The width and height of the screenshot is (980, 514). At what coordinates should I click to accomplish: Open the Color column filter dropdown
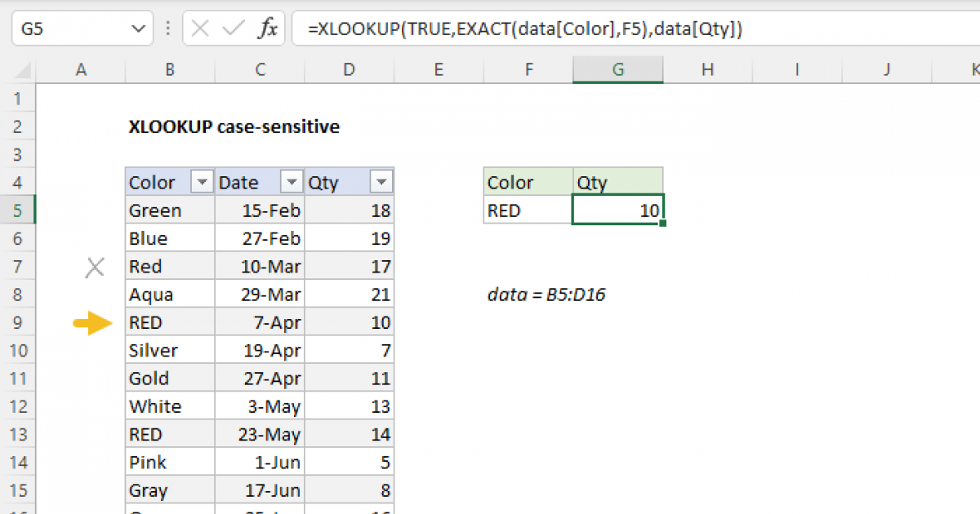pyautogui.click(x=201, y=181)
